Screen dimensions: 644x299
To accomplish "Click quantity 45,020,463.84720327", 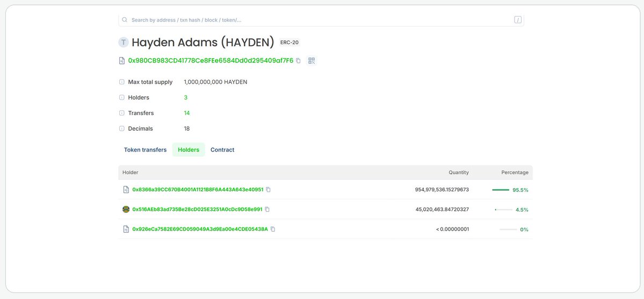I will 443,209.
